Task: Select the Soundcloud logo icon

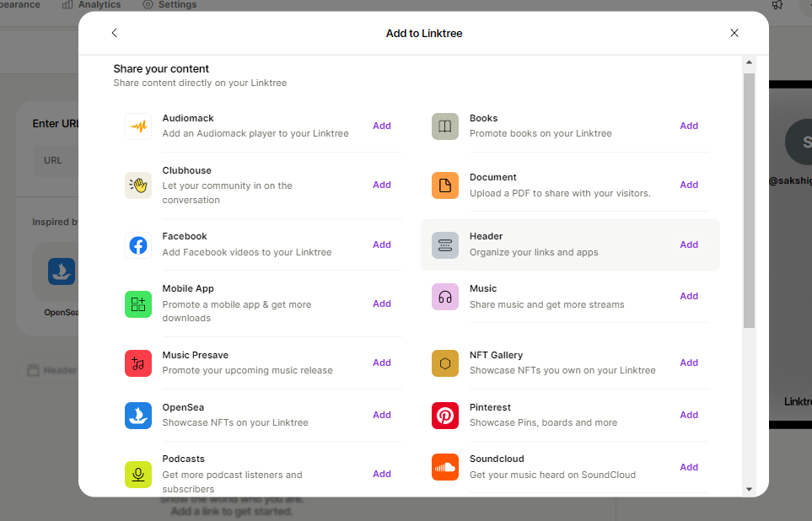Action: [x=445, y=467]
